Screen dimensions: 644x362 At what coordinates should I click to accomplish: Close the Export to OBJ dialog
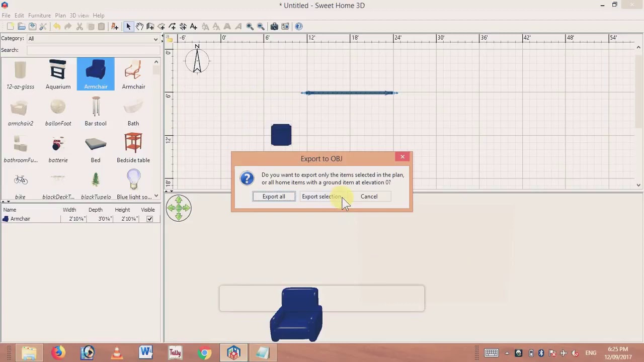[403, 157]
